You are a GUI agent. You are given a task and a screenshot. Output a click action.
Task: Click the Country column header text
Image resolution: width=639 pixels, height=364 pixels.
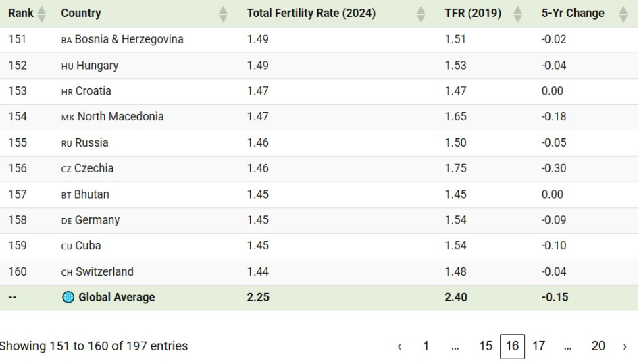click(x=81, y=14)
